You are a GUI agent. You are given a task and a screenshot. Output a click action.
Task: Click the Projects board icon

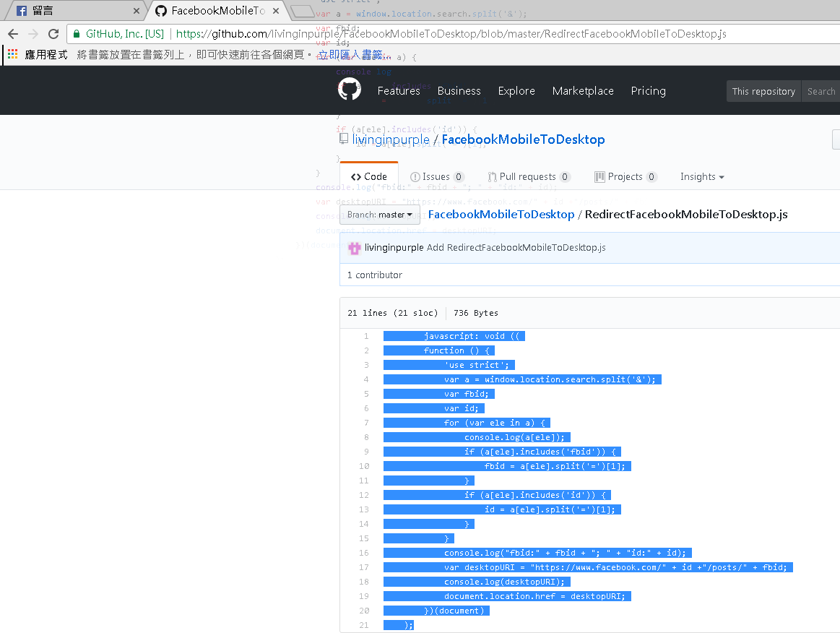tap(599, 177)
